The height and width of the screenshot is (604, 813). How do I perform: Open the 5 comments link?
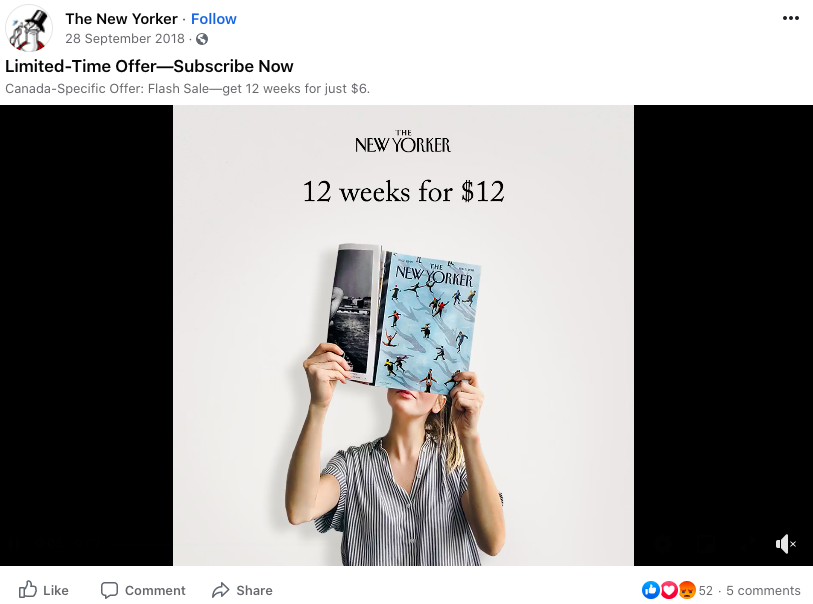tap(763, 591)
